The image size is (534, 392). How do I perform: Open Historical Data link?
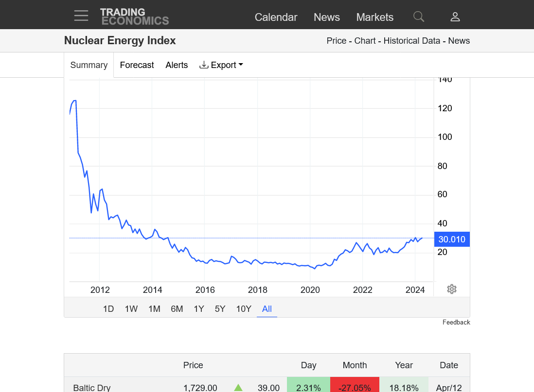coord(411,41)
